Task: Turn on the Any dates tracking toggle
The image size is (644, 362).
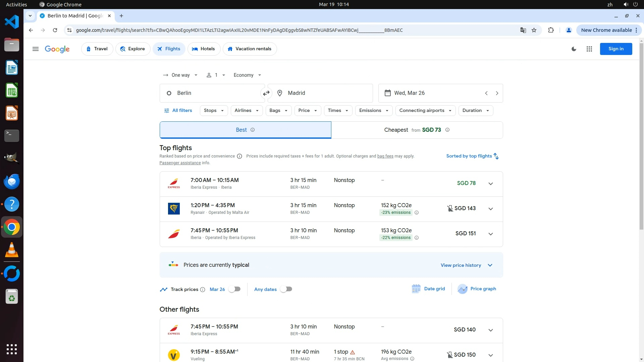Action: click(x=286, y=289)
